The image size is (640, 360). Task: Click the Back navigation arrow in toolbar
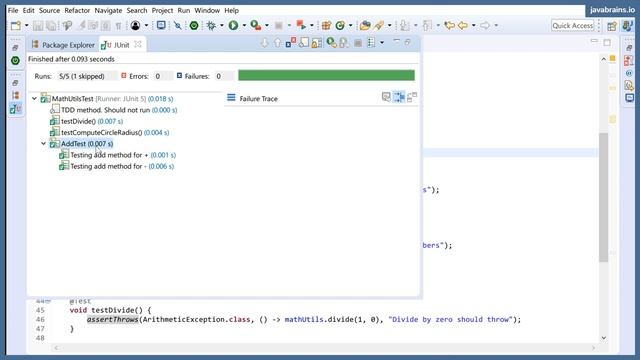462,25
